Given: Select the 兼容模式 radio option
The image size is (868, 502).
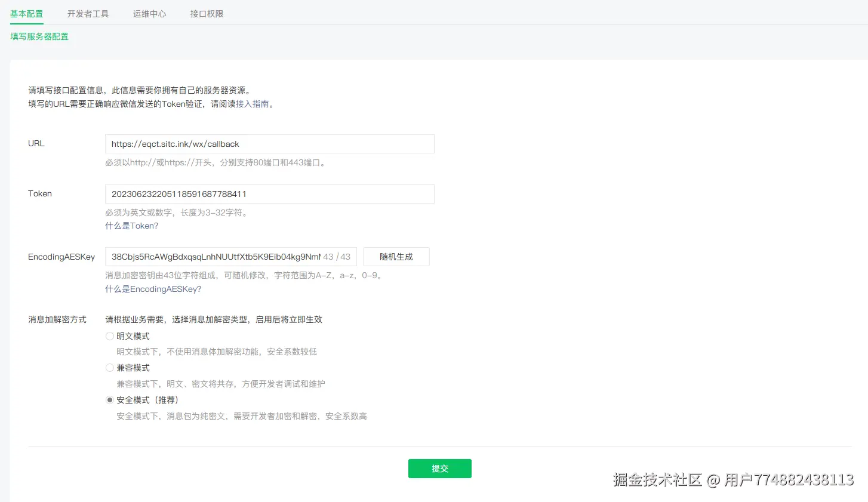Looking at the screenshot, I should point(110,368).
